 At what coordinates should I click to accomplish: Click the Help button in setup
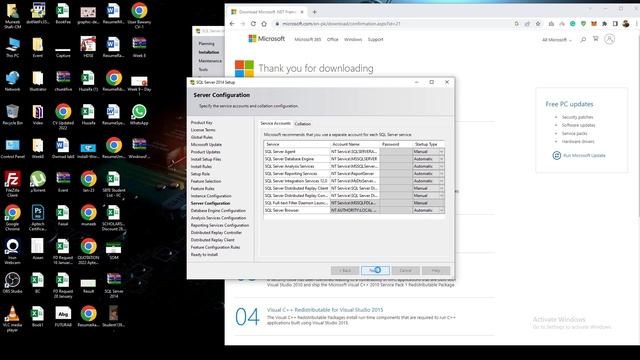pos(436,270)
